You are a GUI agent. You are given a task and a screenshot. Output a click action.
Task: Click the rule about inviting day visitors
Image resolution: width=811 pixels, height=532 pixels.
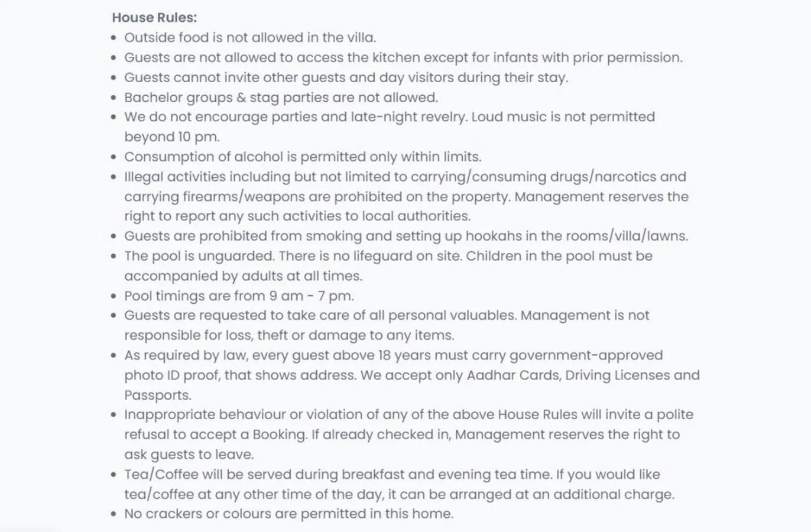346,77
